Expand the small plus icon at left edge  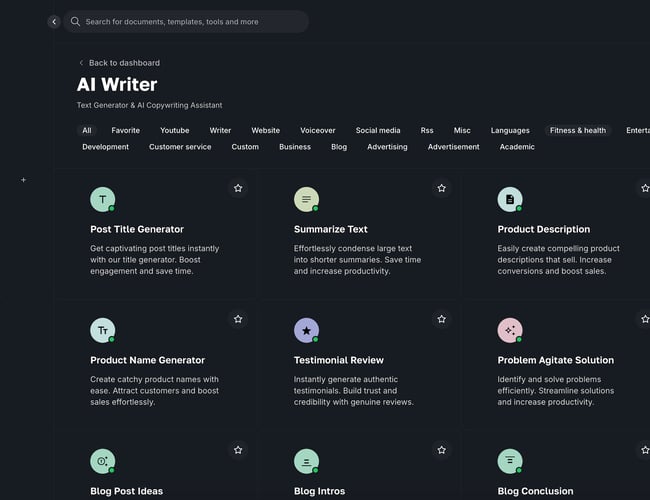click(23, 180)
